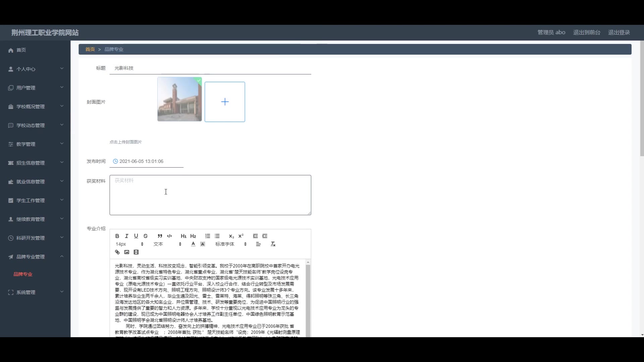Click the home icon beside 首页

click(x=11, y=50)
